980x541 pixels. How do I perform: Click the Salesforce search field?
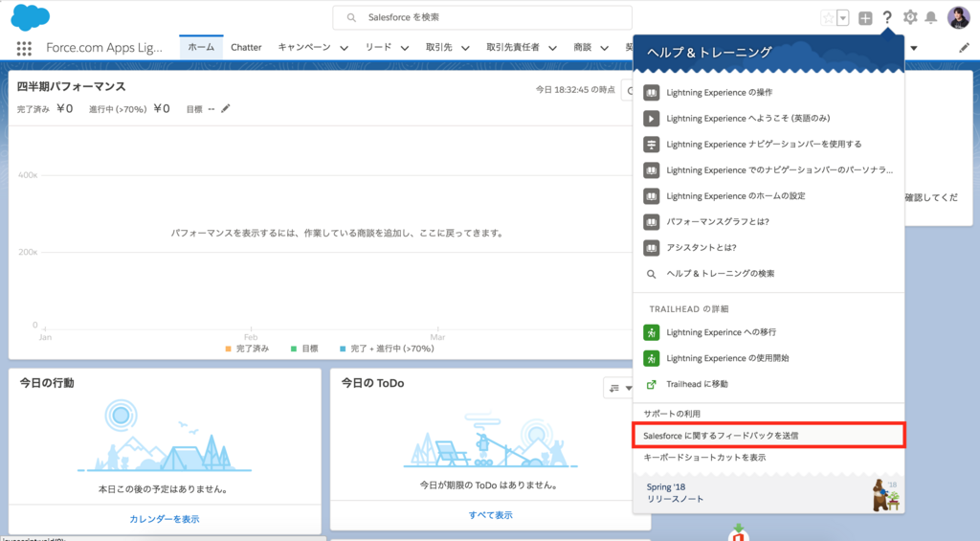tap(482, 17)
